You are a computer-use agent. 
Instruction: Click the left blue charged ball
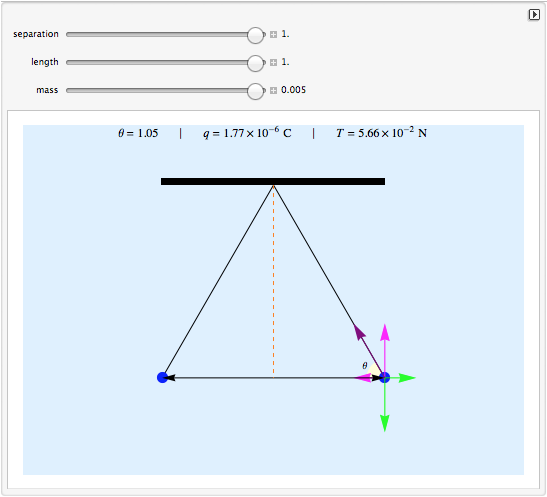(162, 377)
